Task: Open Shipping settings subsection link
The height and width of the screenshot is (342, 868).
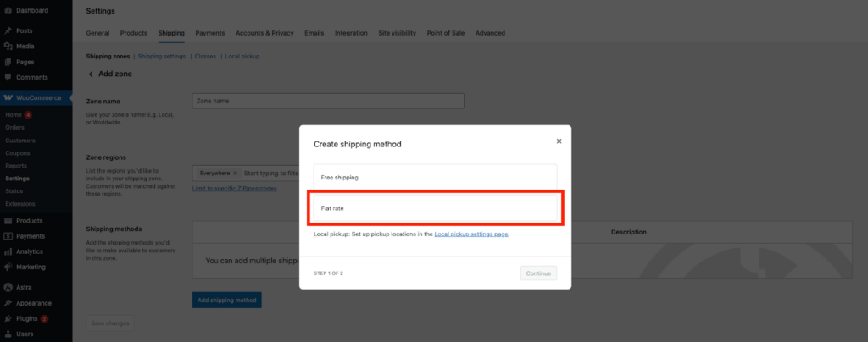Action: [162, 57]
